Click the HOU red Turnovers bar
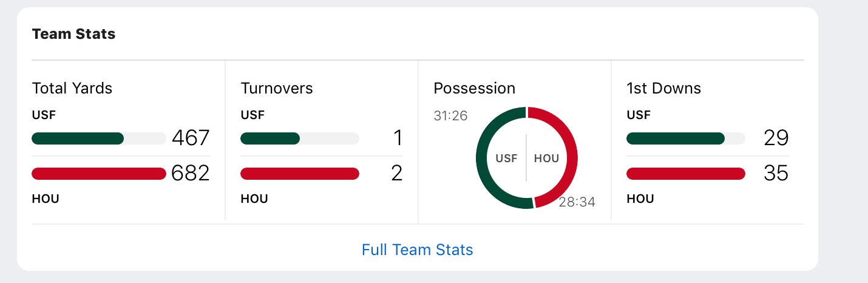868x283 pixels. tap(300, 174)
